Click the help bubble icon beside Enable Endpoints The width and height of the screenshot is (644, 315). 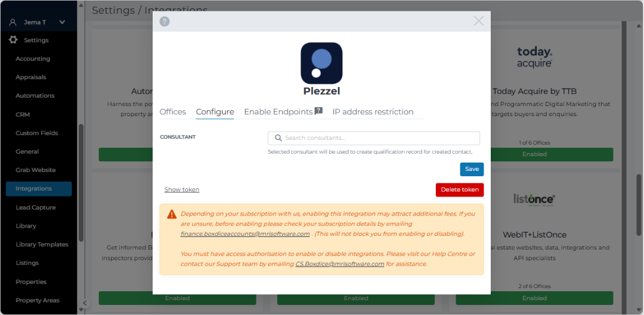[318, 111]
